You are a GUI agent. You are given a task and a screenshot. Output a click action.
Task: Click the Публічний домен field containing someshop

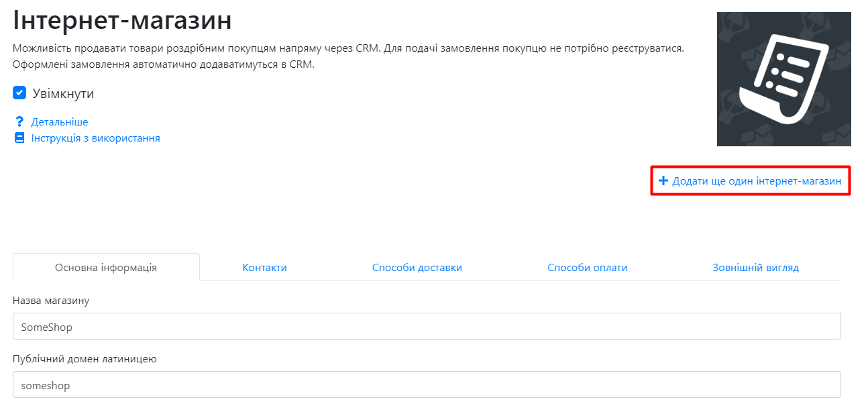click(x=427, y=385)
